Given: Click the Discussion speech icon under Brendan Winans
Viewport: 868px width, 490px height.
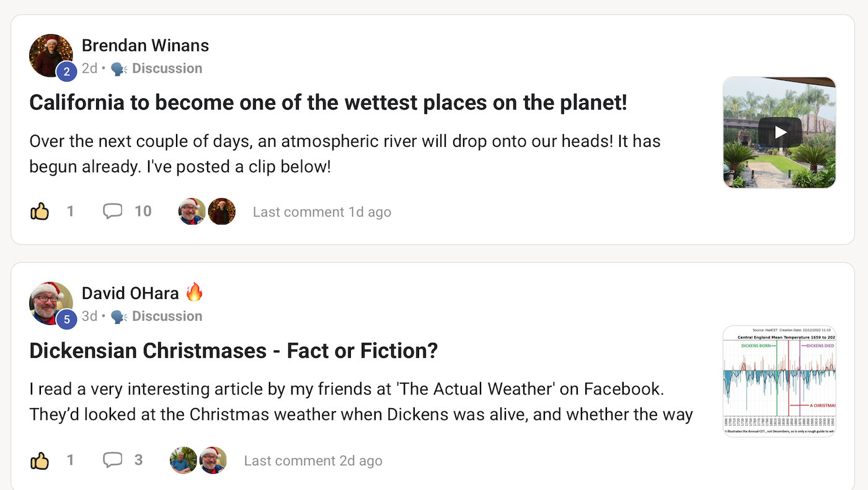Looking at the screenshot, I should (119, 68).
